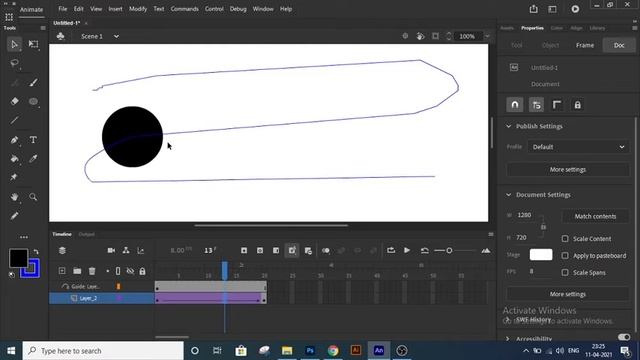Select the Hand tool
640x360 pixels.
(x=14, y=197)
